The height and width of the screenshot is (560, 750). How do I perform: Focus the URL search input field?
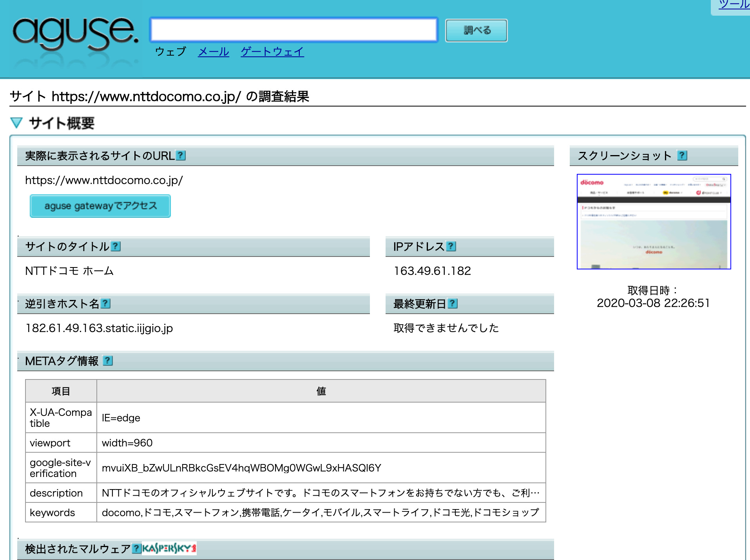[x=294, y=30]
